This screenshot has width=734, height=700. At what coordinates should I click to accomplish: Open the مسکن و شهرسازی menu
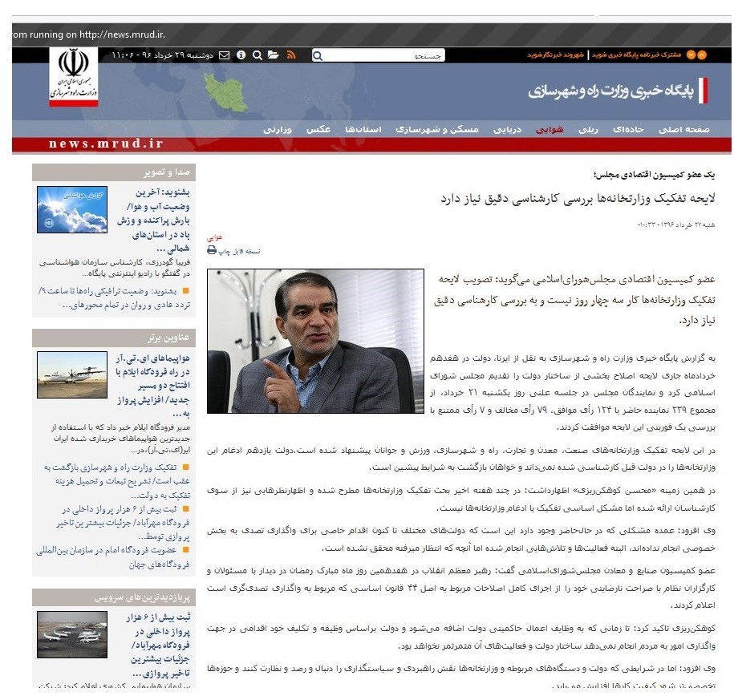tap(452, 129)
